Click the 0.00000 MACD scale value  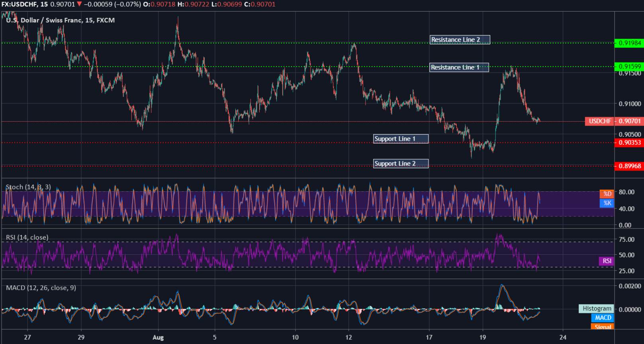coord(630,309)
